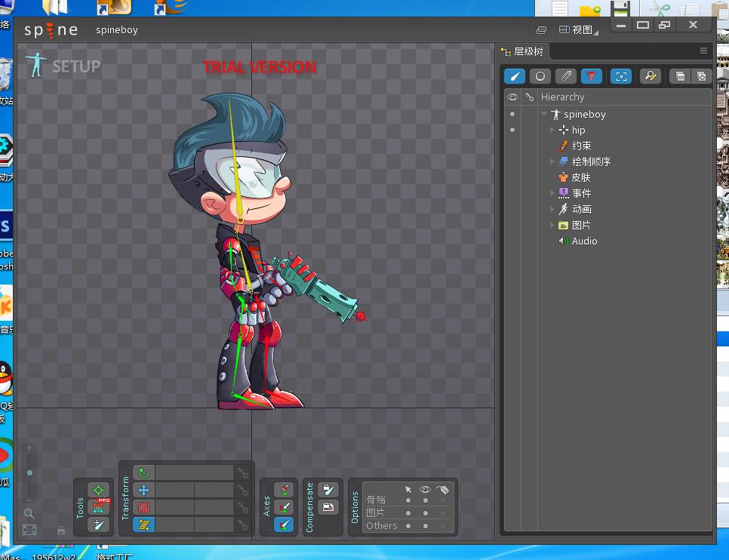
Task: Expand all tree nodes button
Action: pyautogui.click(x=702, y=76)
